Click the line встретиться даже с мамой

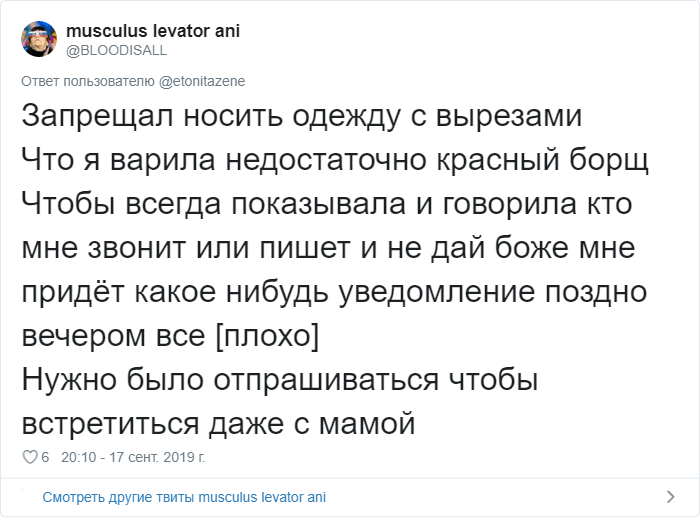(216, 425)
